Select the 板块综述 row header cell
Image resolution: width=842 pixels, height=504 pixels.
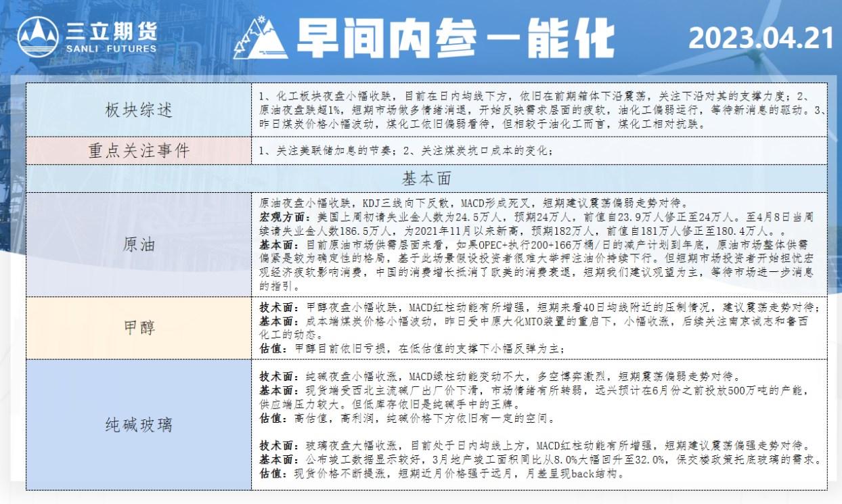pyautogui.click(x=139, y=110)
